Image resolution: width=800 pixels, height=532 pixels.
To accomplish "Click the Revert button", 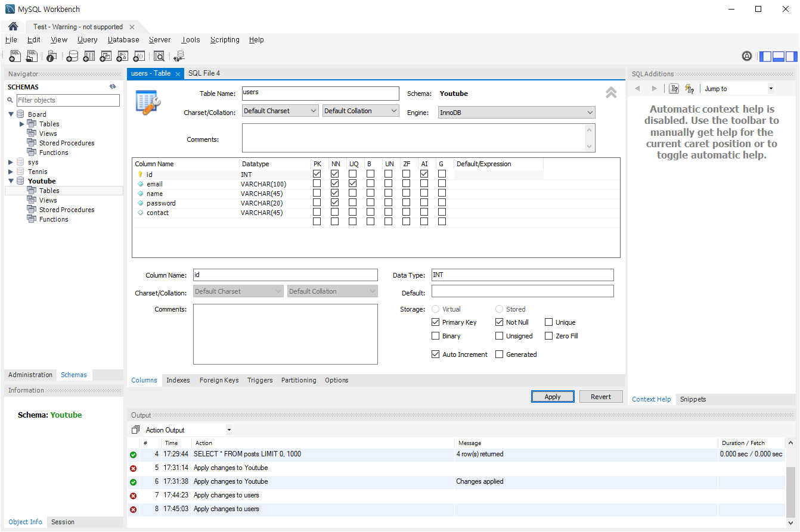I will point(601,397).
